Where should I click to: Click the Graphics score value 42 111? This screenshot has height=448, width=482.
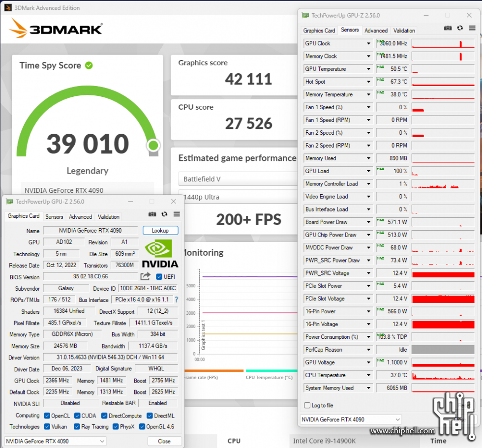tap(248, 79)
